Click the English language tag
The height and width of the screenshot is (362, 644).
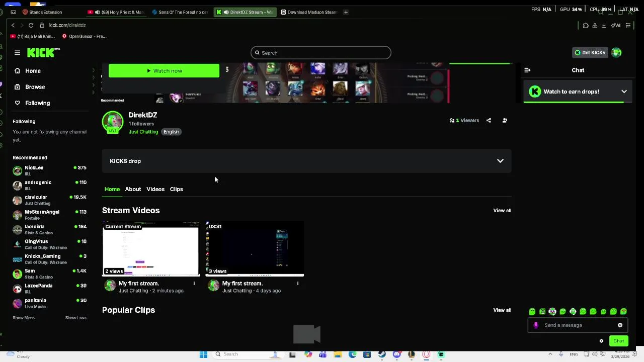tap(171, 132)
